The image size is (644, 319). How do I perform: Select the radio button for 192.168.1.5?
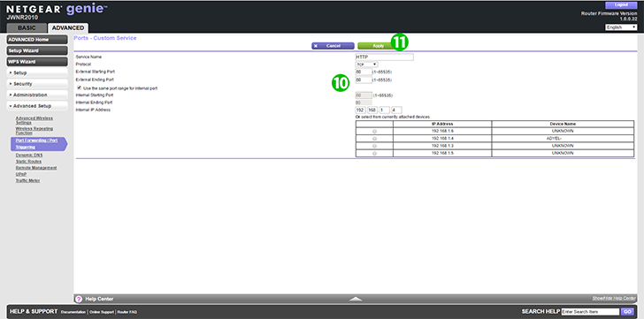click(374, 154)
